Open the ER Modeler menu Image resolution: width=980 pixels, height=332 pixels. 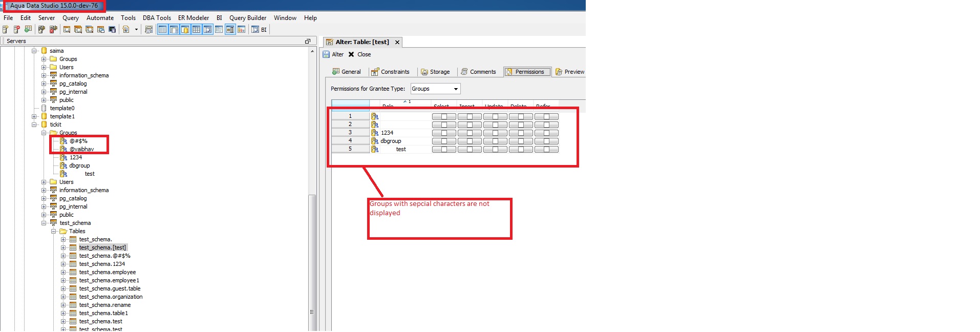[x=194, y=18]
